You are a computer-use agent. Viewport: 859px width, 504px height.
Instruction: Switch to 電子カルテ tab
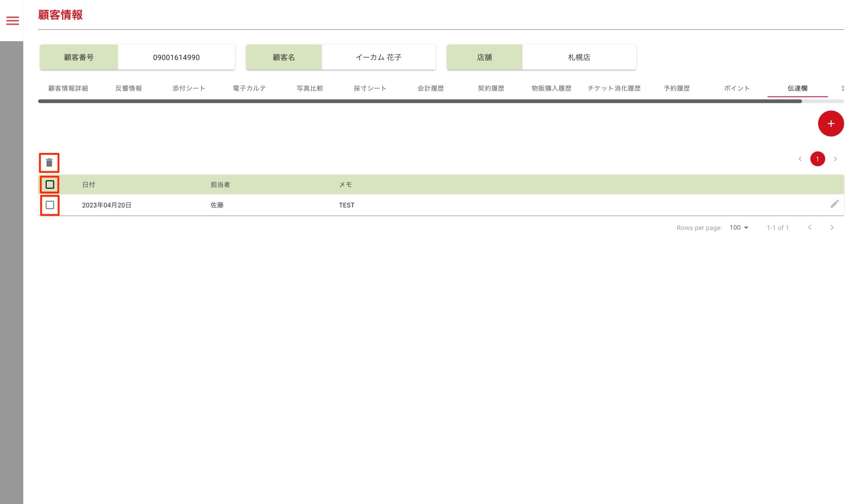pyautogui.click(x=249, y=89)
